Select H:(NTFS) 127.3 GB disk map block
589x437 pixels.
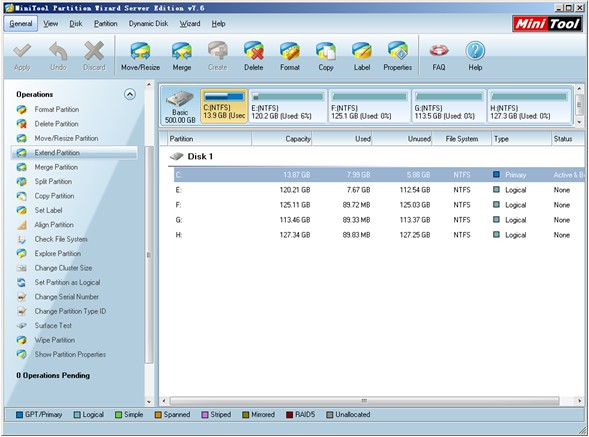pos(529,106)
